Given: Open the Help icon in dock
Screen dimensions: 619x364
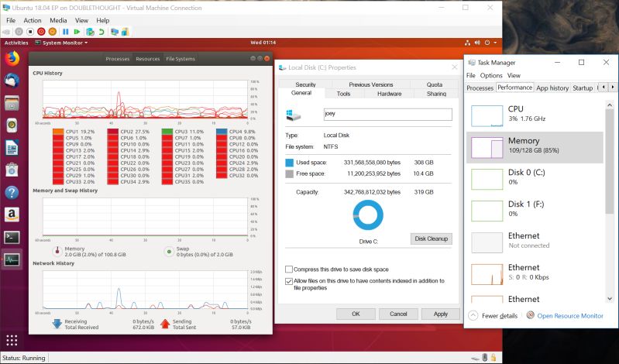Looking at the screenshot, I should [12, 192].
